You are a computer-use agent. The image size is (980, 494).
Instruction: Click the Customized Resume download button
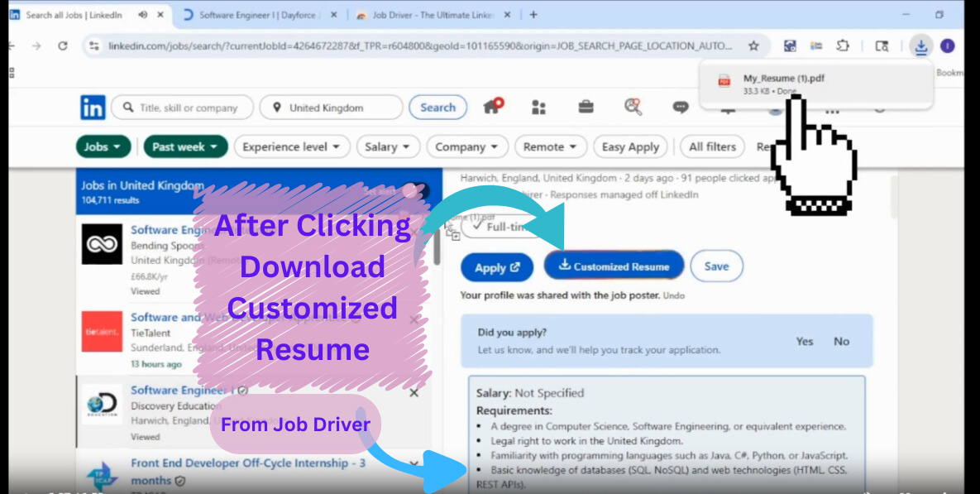point(614,266)
